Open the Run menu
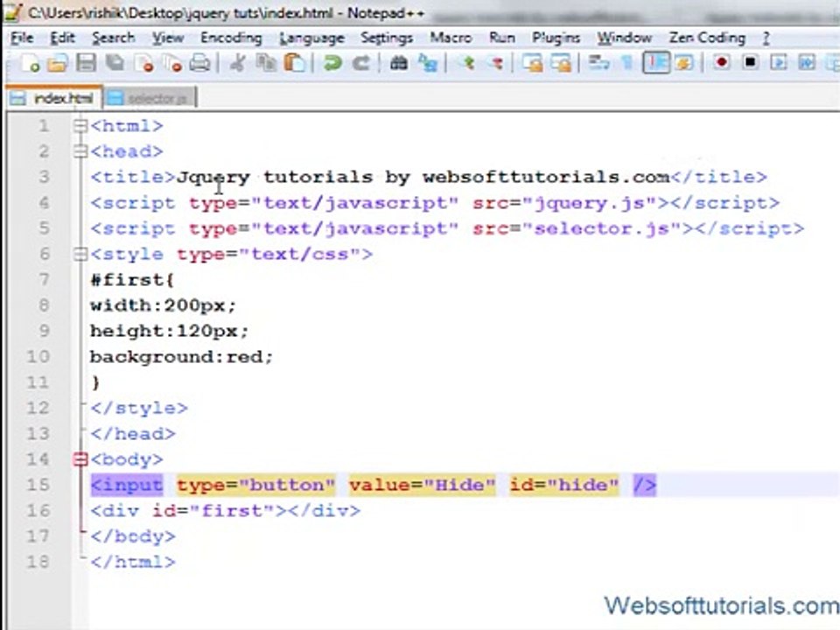The height and width of the screenshot is (630, 840). [x=502, y=38]
